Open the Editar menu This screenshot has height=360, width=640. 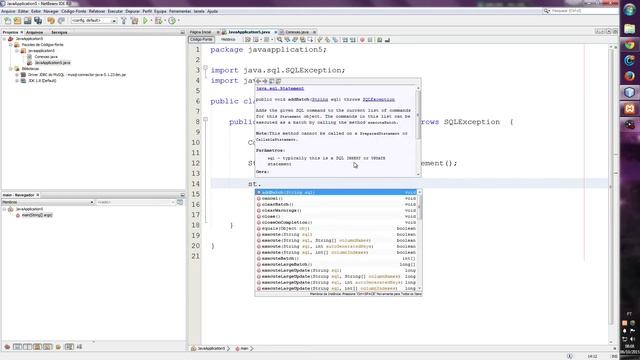[23, 11]
